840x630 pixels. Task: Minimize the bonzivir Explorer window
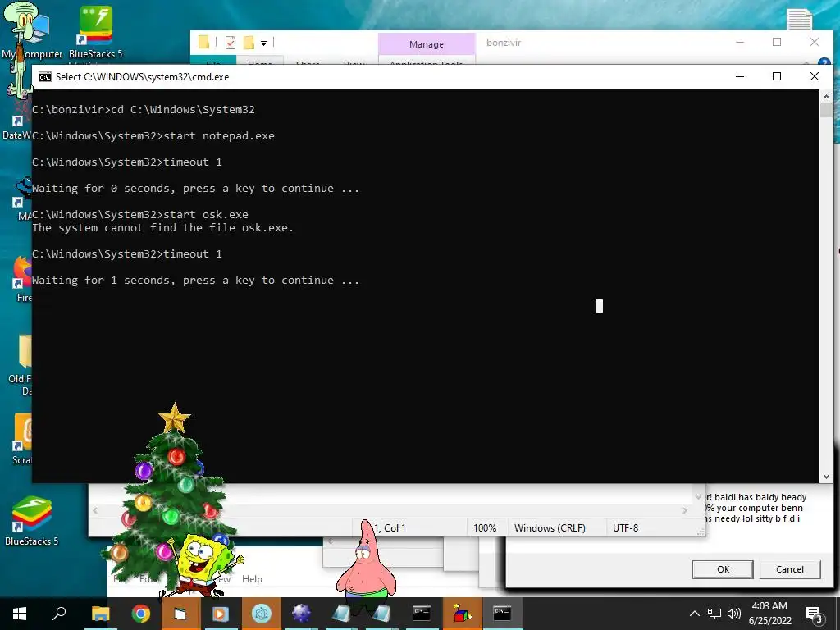(x=740, y=43)
